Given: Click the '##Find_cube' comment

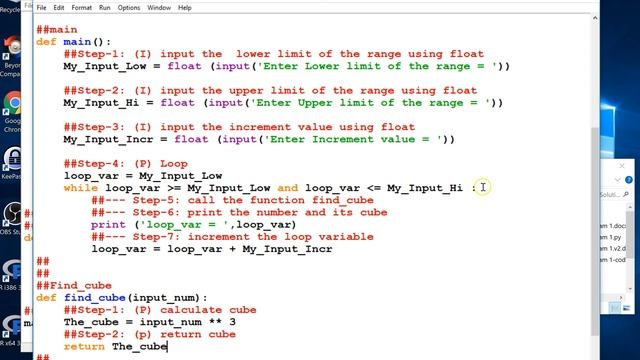Looking at the screenshot, I should [74, 286].
